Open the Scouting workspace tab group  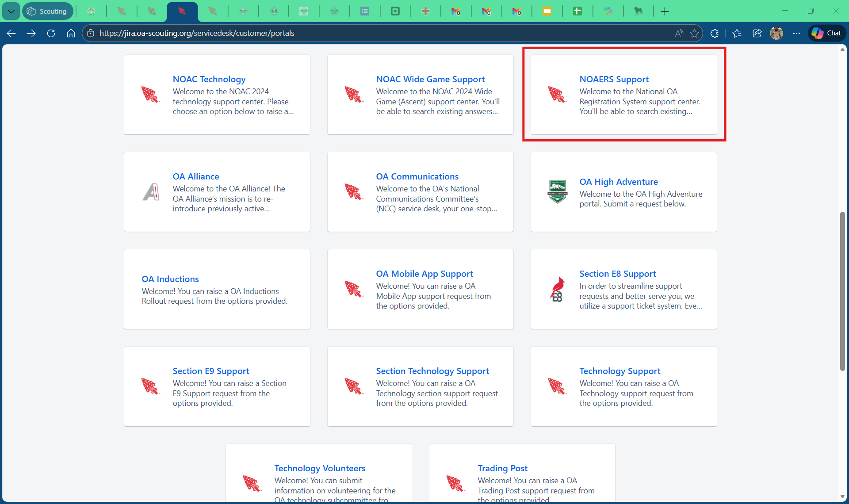coord(47,11)
